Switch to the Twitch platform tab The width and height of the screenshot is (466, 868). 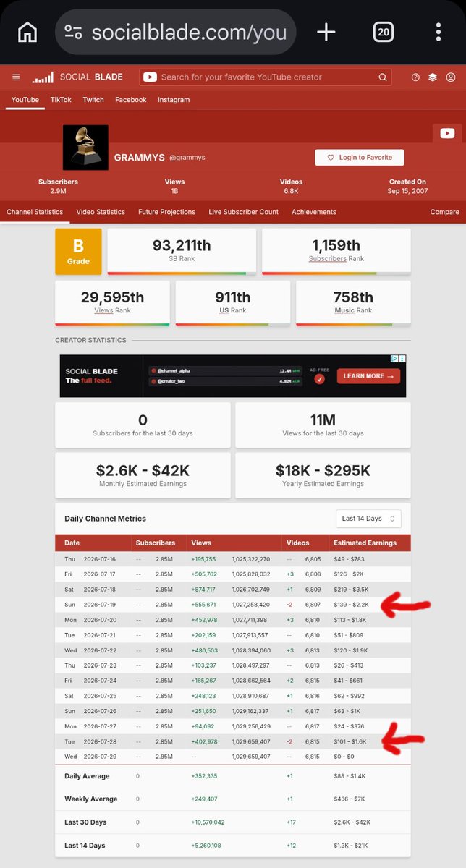click(93, 100)
